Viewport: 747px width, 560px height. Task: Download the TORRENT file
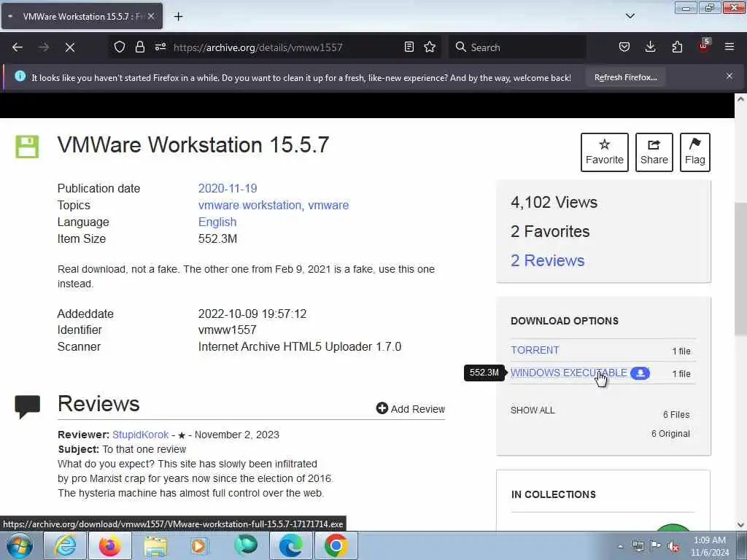click(535, 350)
